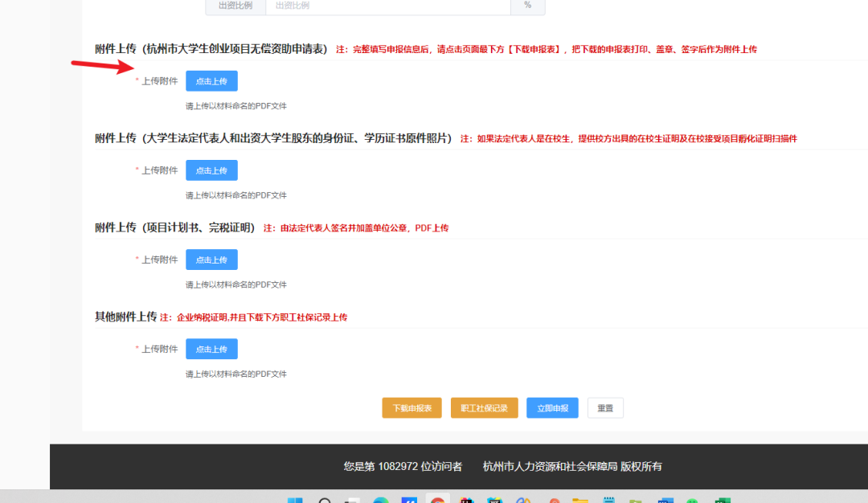
Task: Upload the 身份证、学历证书 attachment
Action: 211,170
